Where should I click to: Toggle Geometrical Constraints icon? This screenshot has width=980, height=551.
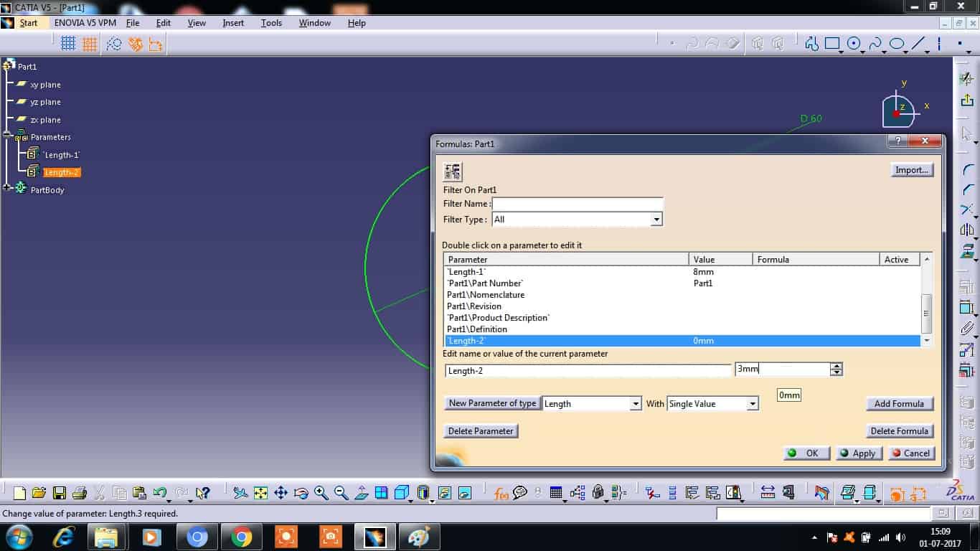click(x=135, y=44)
